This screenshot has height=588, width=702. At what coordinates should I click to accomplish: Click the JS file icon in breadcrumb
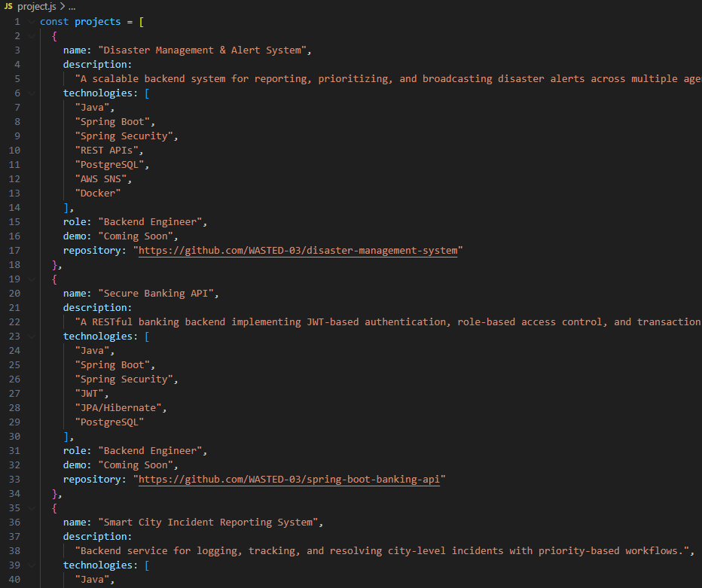(8, 6)
